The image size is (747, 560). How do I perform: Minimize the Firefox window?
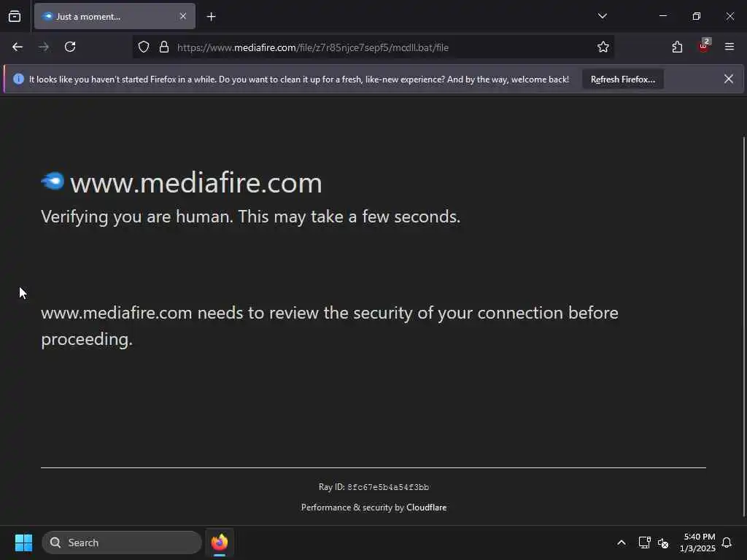coord(662,16)
